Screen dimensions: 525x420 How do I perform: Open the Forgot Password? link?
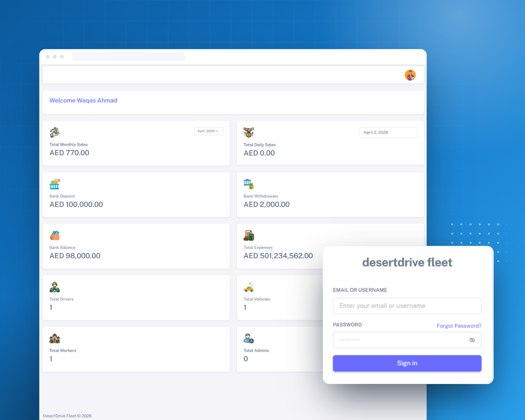pyautogui.click(x=459, y=326)
